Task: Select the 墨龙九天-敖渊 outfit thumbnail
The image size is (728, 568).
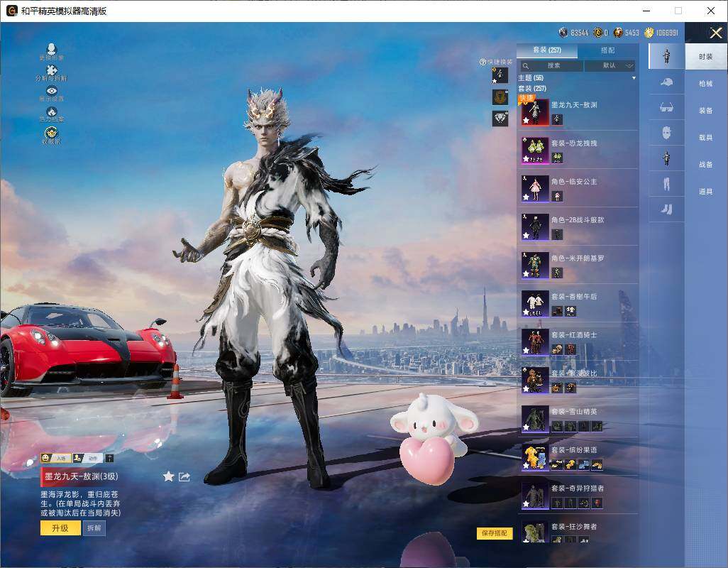Action: 535,112
